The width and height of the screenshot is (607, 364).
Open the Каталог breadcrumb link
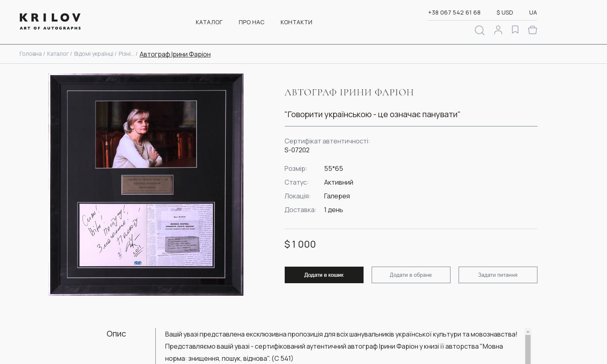click(x=58, y=54)
